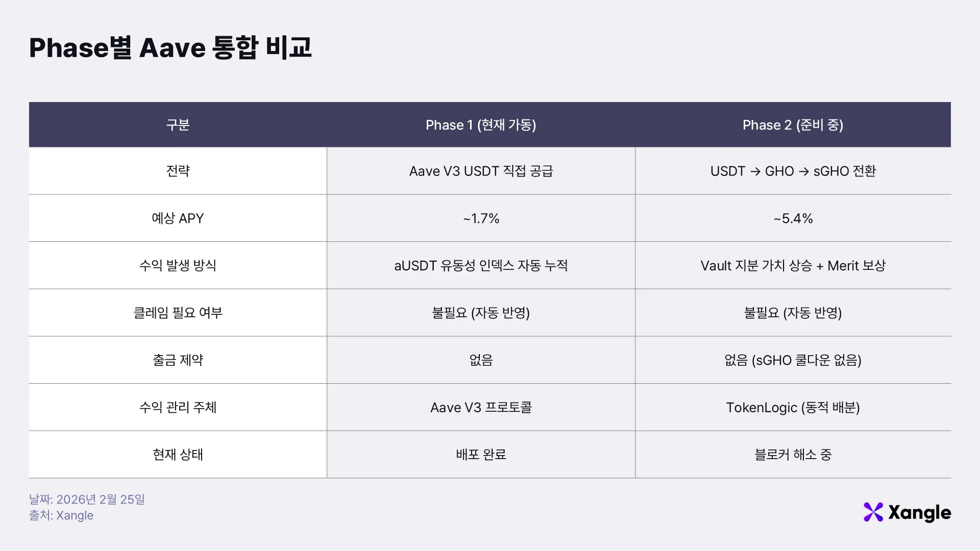Click the '~5.4%' APY value
Screen dimensions: 980x551
tap(793, 218)
